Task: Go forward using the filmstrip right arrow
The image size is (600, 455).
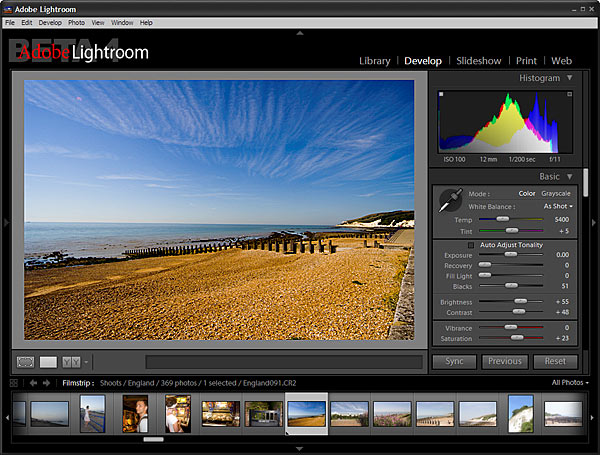Action: coord(46,383)
